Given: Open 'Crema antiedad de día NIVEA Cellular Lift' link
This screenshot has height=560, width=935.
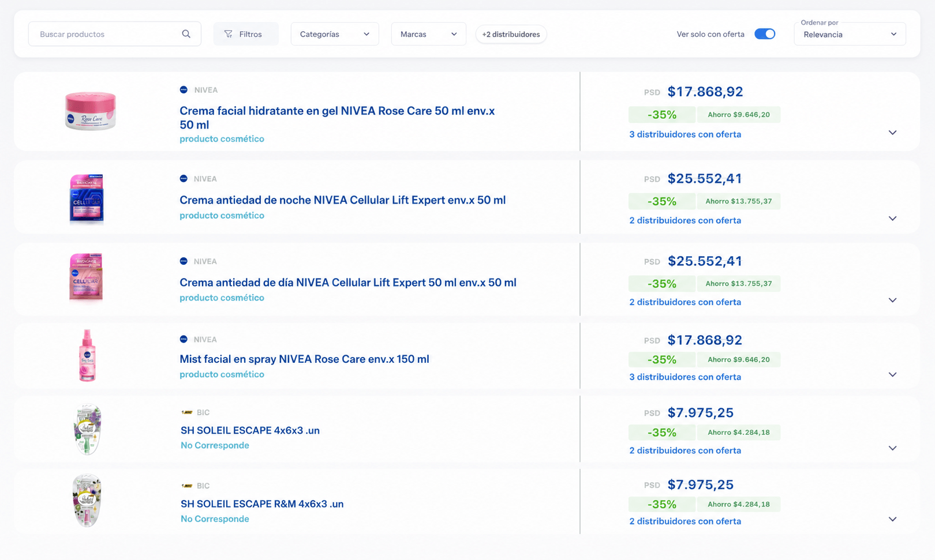Looking at the screenshot, I should coord(348,283).
